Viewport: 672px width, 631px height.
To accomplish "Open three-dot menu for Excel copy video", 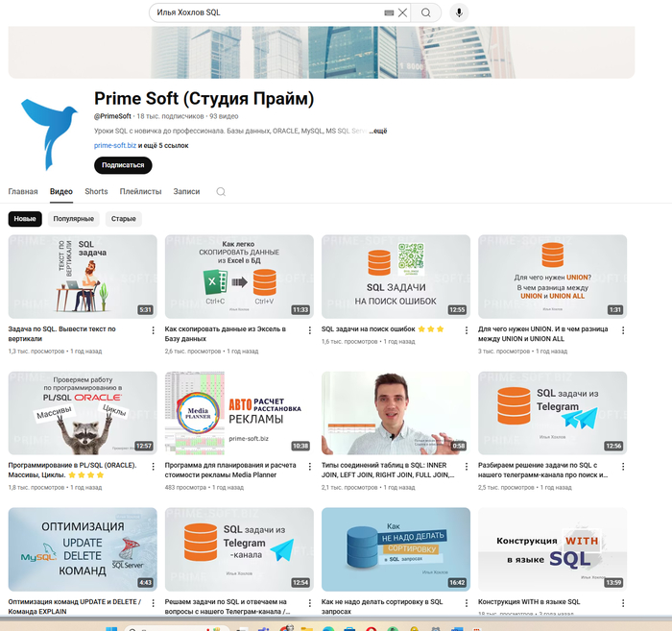I will [x=310, y=330].
